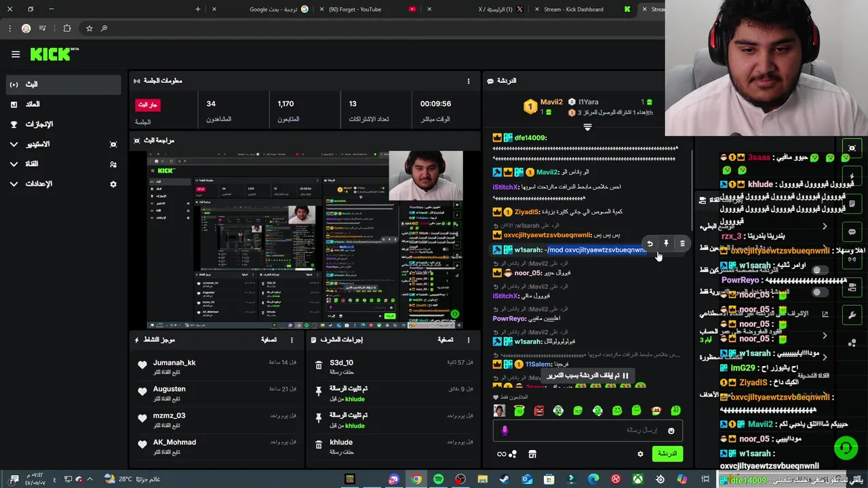868x488 pixels.
Task: Select AK_Mohmad follow activity row
Action: click(x=217, y=446)
